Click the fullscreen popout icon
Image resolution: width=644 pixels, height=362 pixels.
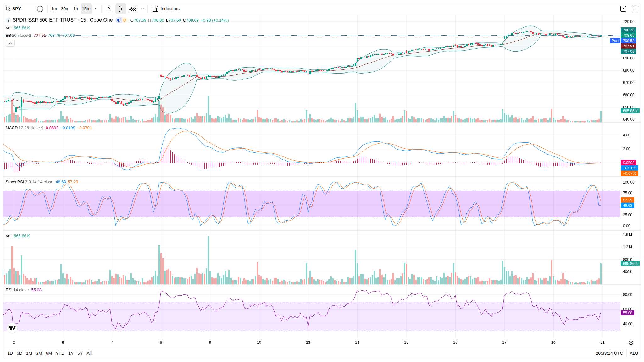pos(623,9)
